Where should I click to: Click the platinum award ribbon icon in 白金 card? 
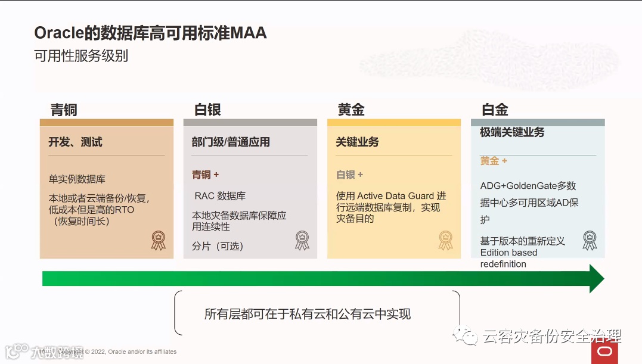click(590, 241)
